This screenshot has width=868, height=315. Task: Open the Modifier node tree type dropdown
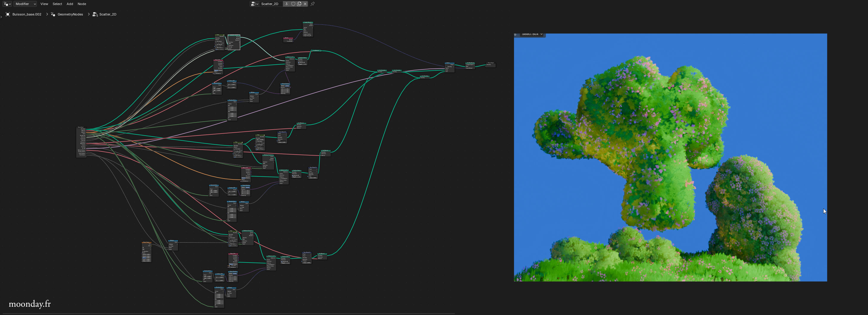pyautogui.click(x=25, y=4)
